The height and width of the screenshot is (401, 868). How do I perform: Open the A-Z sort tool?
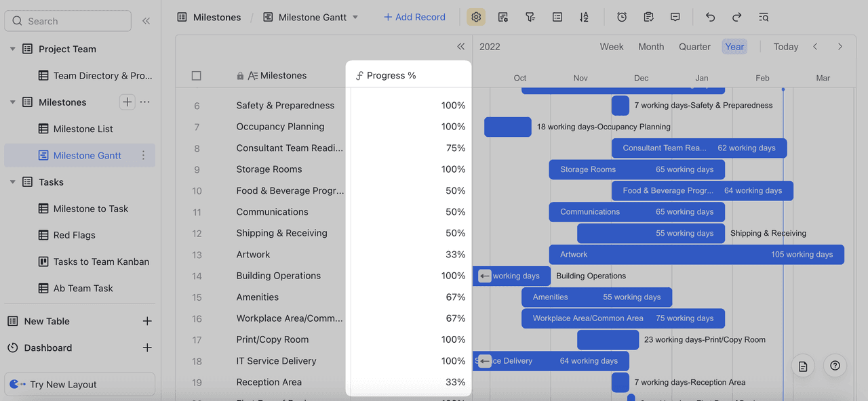584,17
